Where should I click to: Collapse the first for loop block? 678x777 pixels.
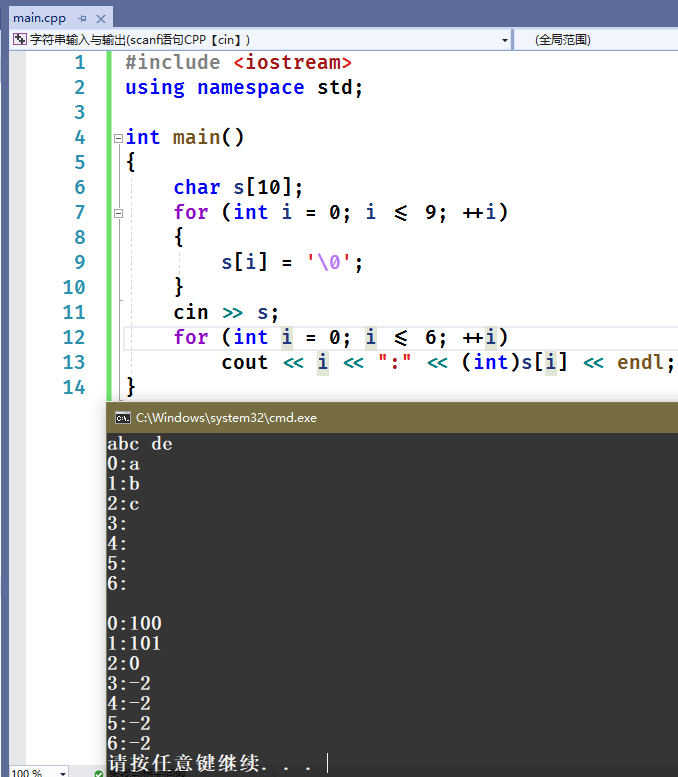[x=118, y=214]
